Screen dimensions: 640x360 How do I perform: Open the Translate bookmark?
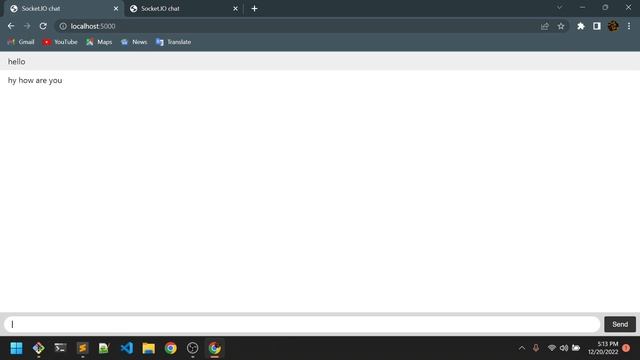tap(173, 42)
